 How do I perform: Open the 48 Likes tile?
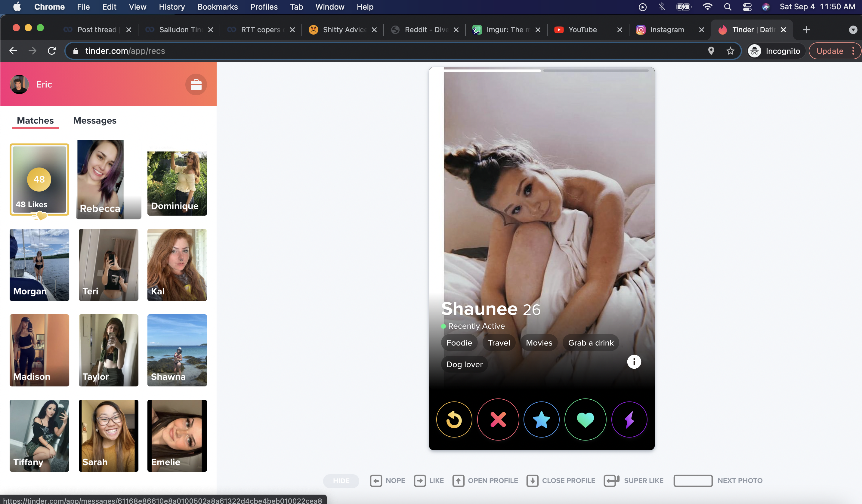click(x=39, y=180)
